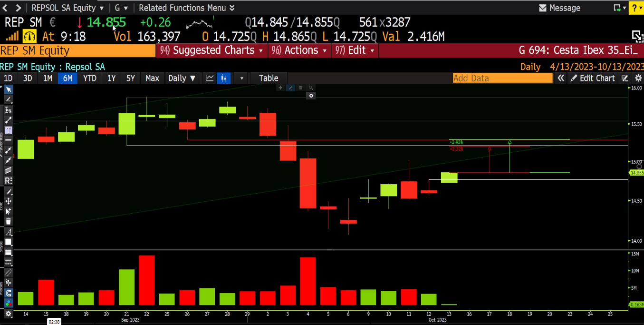Viewport: 644px width, 325px height.
Task: Click the floating toolbar move crosshair icon
Action: tap(281, 88)
